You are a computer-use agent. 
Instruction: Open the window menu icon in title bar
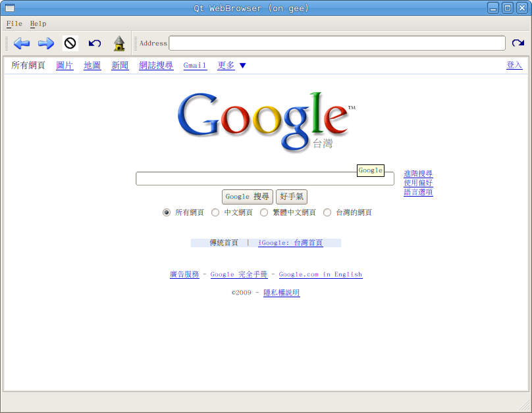tap(10, 8)
